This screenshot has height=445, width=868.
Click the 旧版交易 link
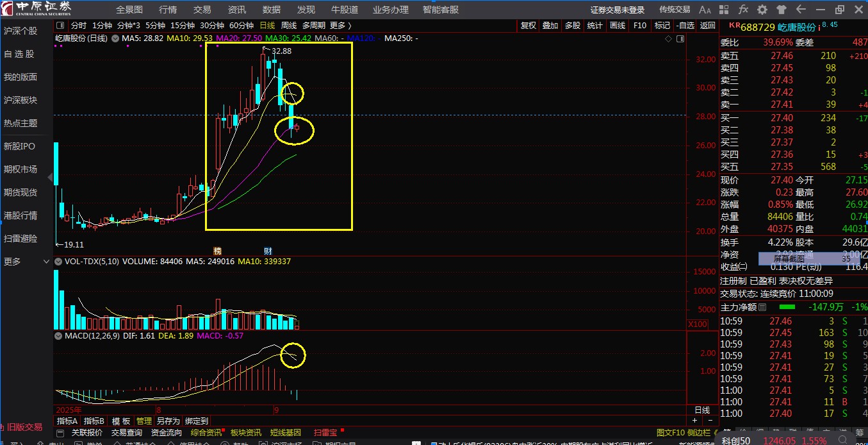click(24, 427)
